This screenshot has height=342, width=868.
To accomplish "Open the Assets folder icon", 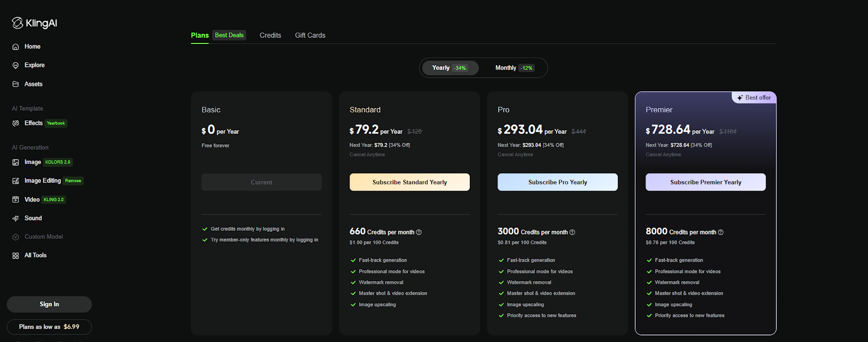I will tap(16, 84).
